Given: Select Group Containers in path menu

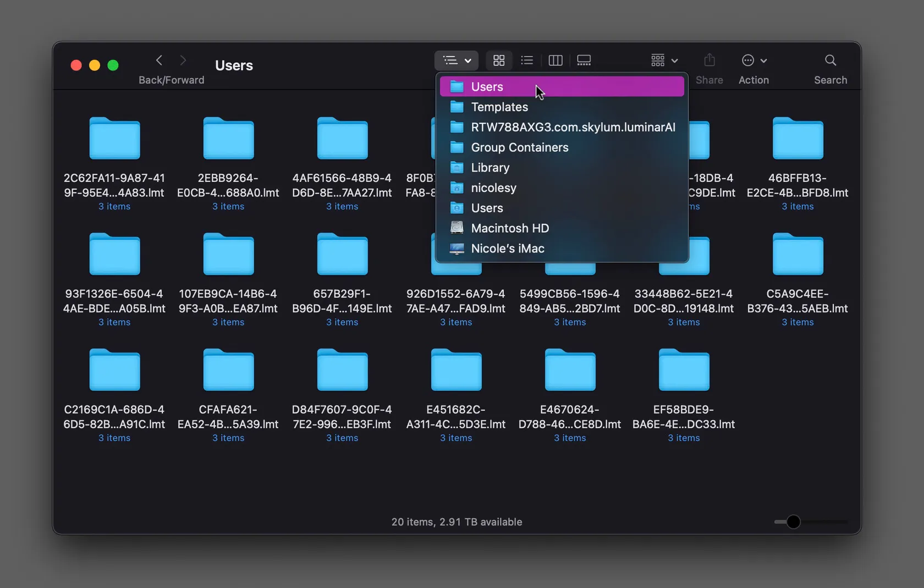Looking at the screenshot, I should [519, 147].
